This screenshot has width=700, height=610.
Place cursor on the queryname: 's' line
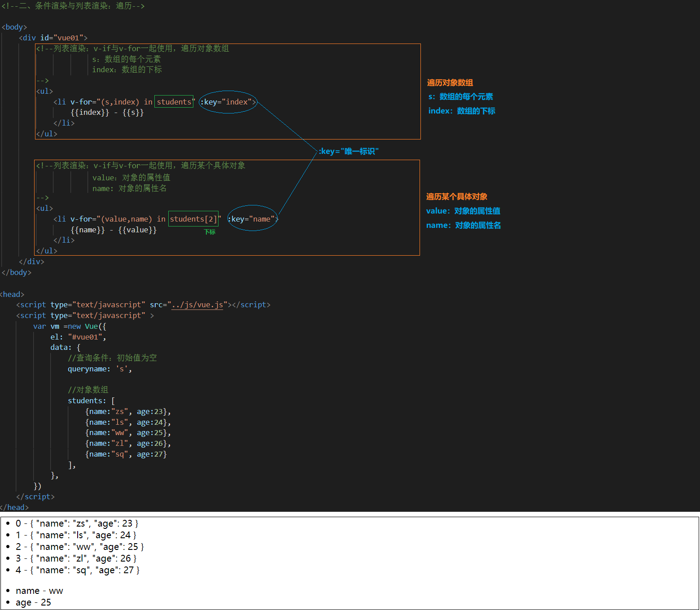point(100,369)
